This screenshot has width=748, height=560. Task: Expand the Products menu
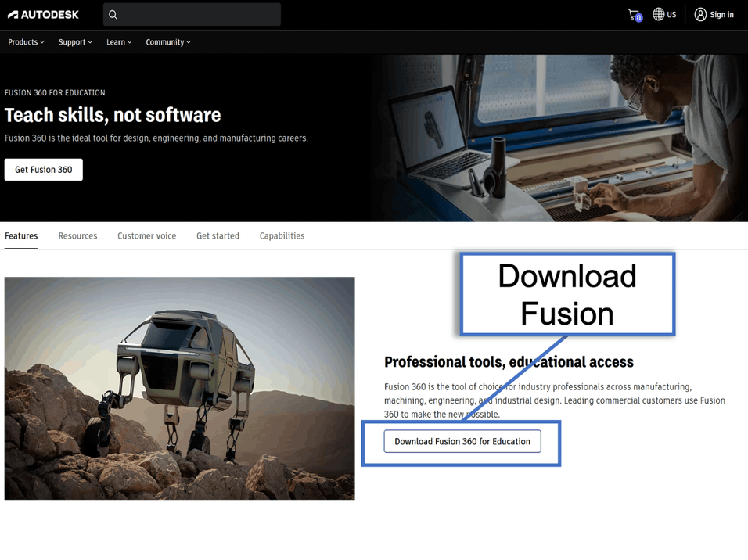[x=26, y=42]
